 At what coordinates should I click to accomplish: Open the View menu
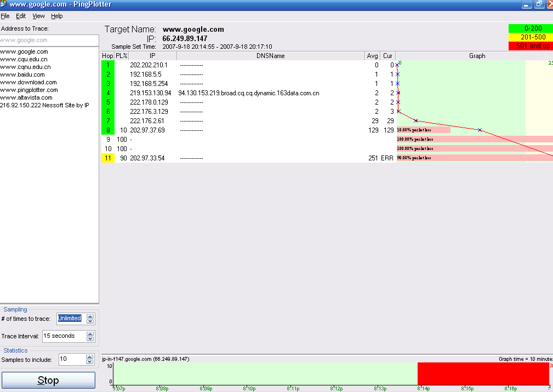point(38,16)
